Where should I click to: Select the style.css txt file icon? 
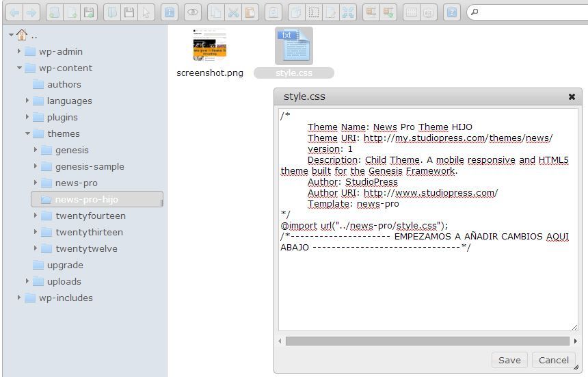(x=294, y=46)
